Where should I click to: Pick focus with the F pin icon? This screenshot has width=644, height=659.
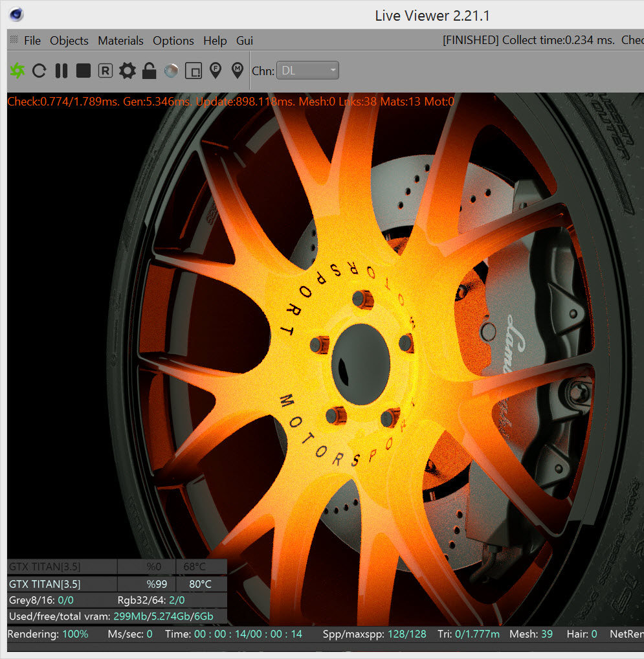point(216,71)
